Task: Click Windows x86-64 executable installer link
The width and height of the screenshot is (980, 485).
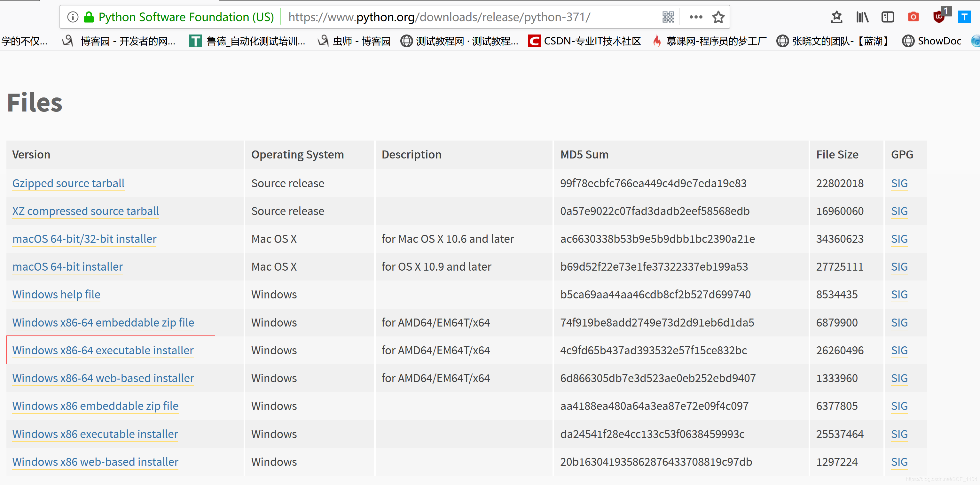Action: (103, 350)
